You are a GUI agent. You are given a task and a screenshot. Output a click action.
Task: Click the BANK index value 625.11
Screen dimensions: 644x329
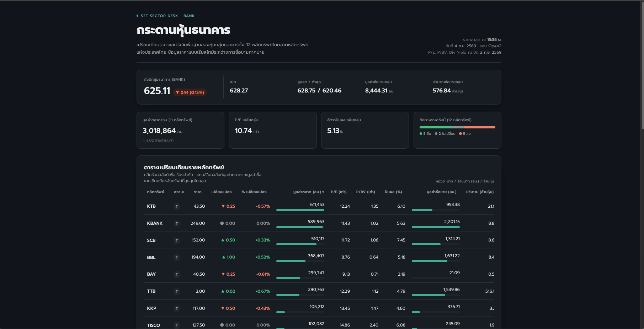(157, 91)
